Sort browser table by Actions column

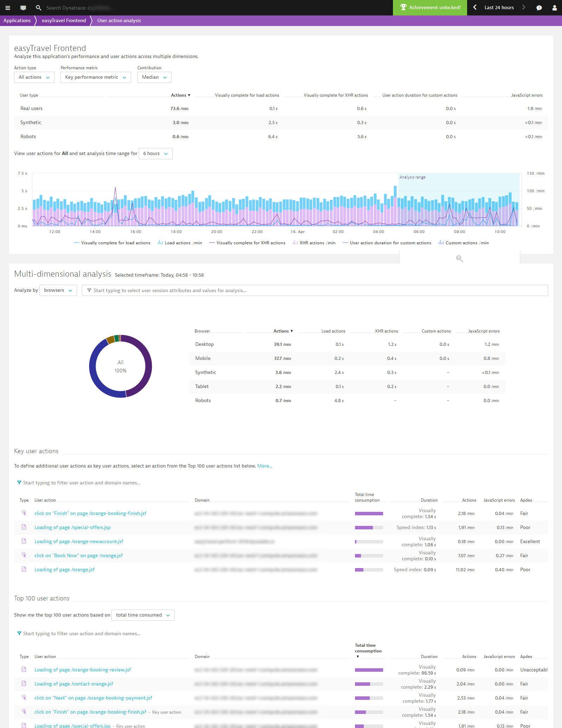(283, 331)
